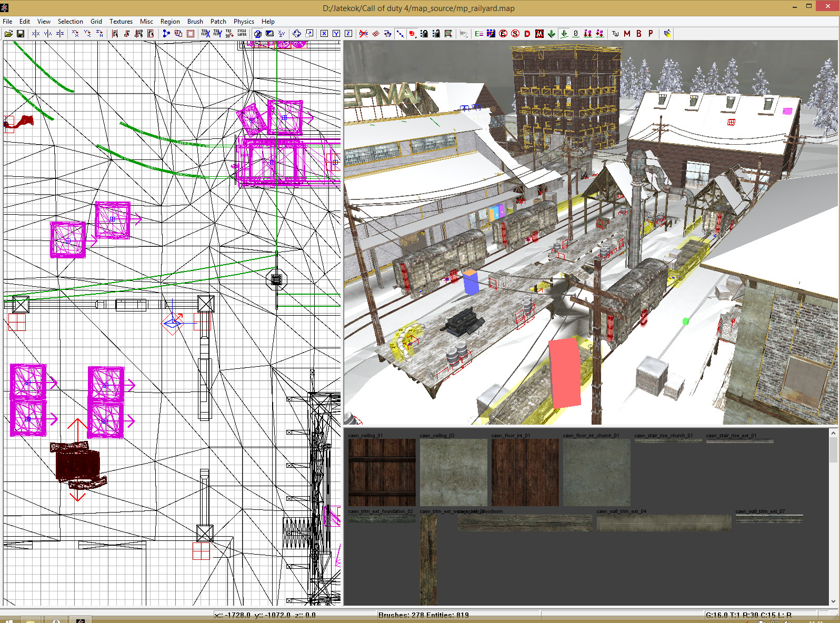Click the green E= entity icon

click(x=479, y=34)
